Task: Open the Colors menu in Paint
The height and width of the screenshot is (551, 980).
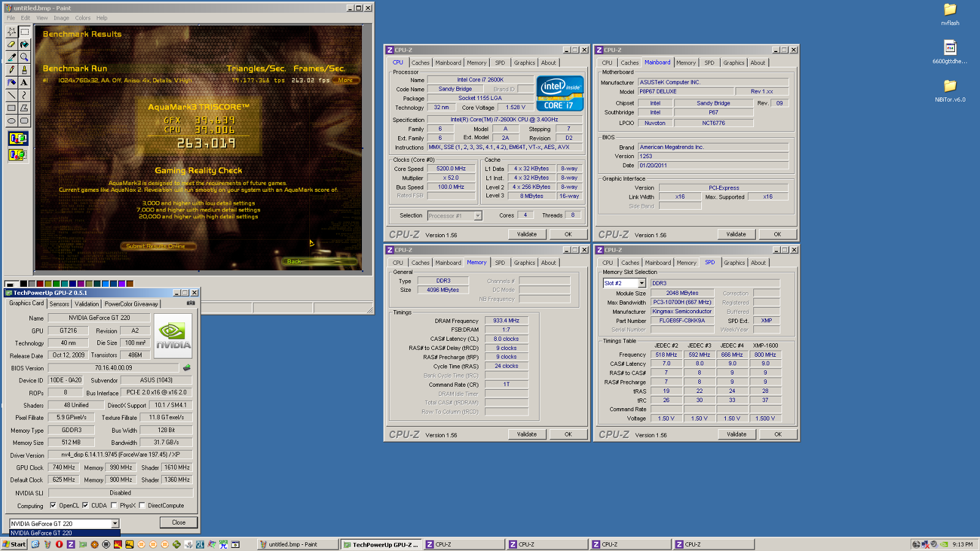Action: pos(83,18)
